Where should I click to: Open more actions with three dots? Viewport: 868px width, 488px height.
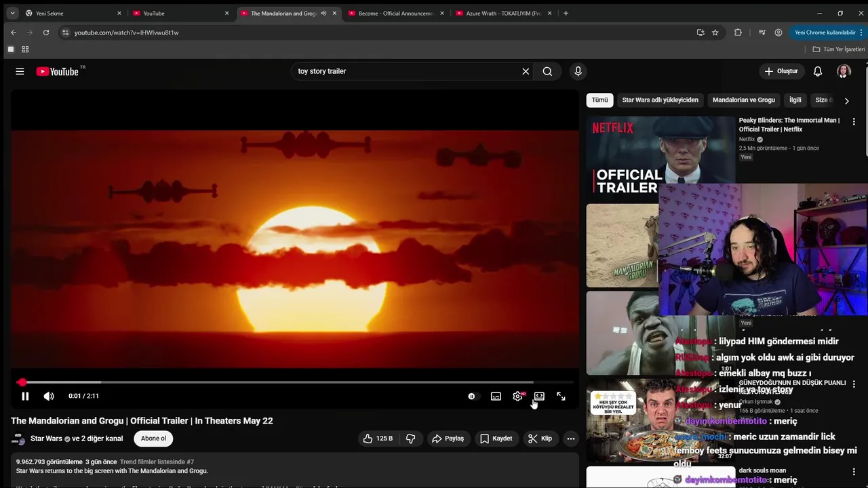pos(571,439)
